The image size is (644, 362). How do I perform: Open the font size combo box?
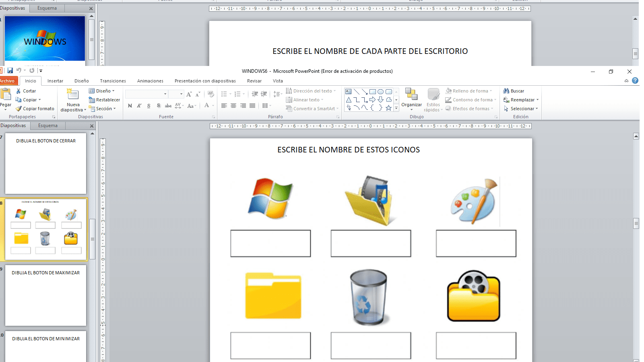(176, 94)
